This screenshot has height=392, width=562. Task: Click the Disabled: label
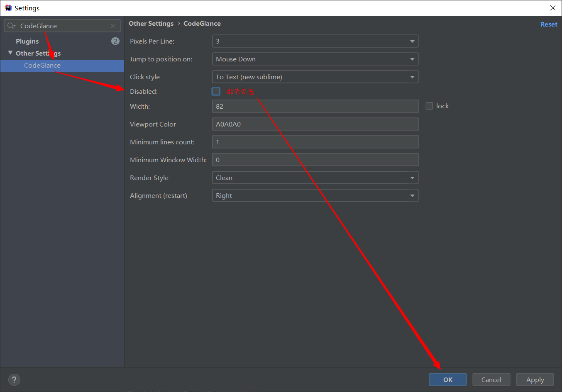click(x=144, y=91)
